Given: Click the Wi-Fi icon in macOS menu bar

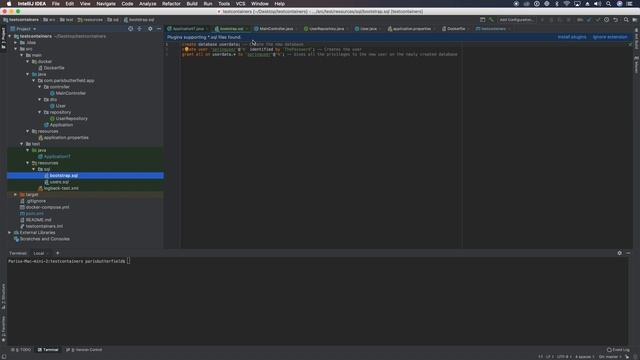Looking at the screenshot, I should (x=567, y=4).
